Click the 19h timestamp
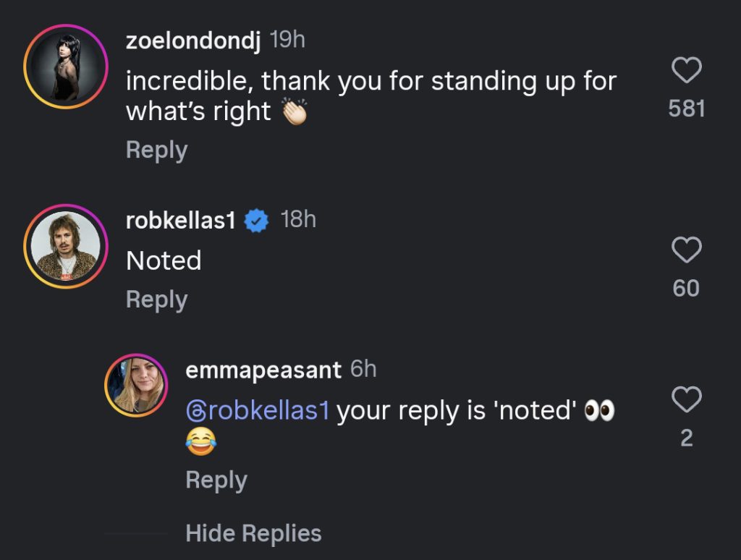 click(287, 41)
